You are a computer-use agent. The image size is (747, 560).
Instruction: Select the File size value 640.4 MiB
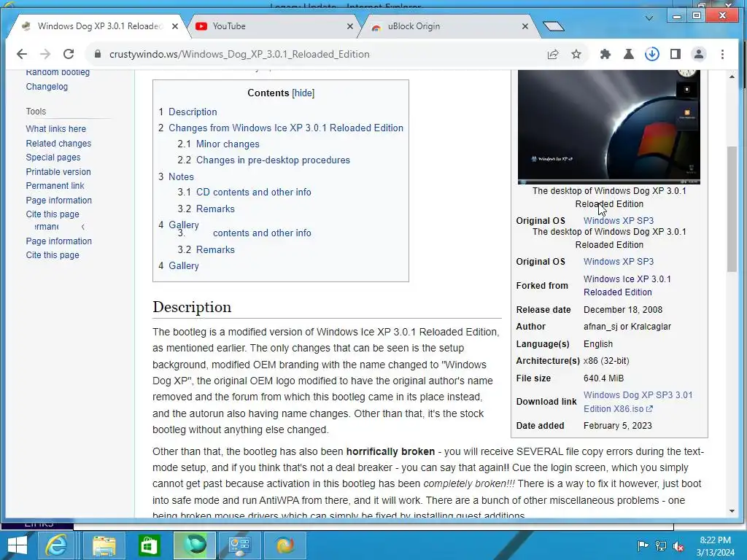603,378
